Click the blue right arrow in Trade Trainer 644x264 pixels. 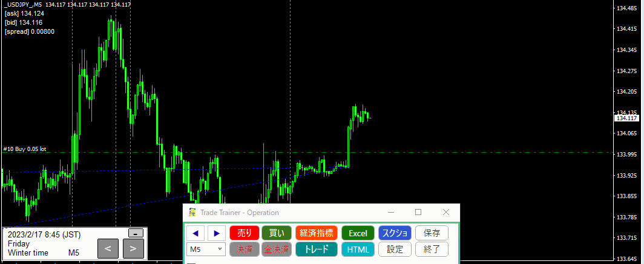[x=216, y=233]
